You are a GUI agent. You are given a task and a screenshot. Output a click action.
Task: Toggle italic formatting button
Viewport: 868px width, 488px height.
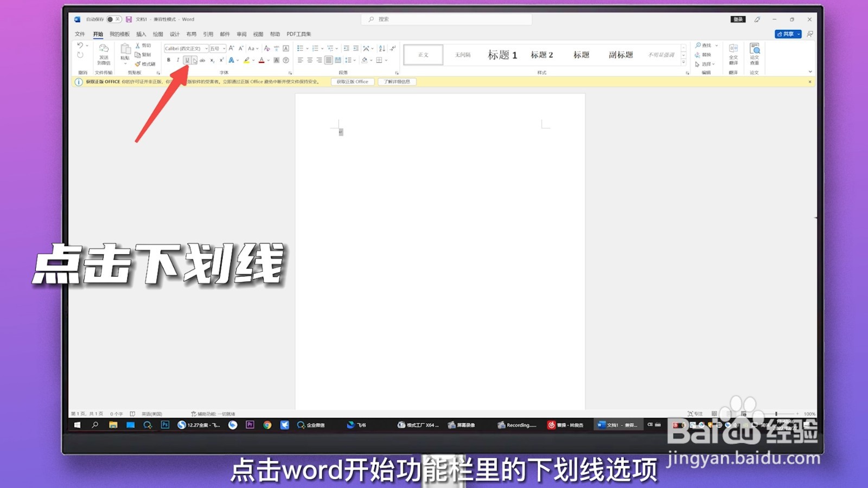177,60
